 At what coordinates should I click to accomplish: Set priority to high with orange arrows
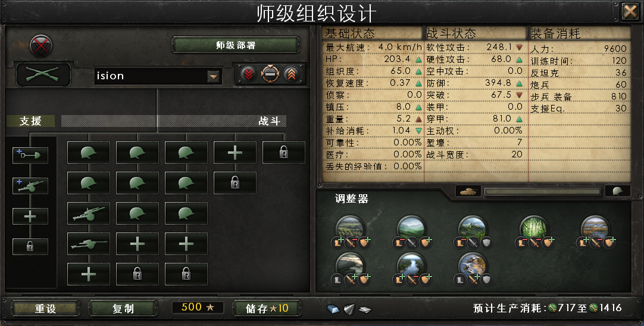point(291,74)
